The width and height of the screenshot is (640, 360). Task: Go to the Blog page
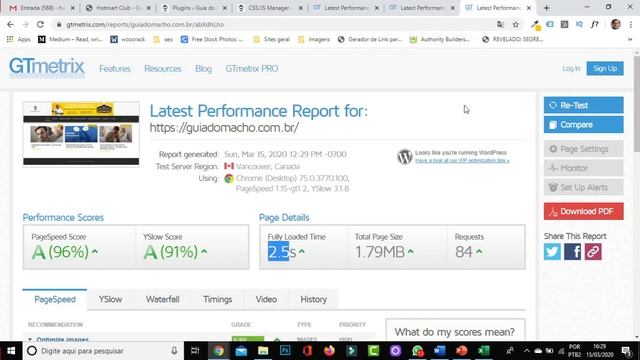[x=203, y=69]
